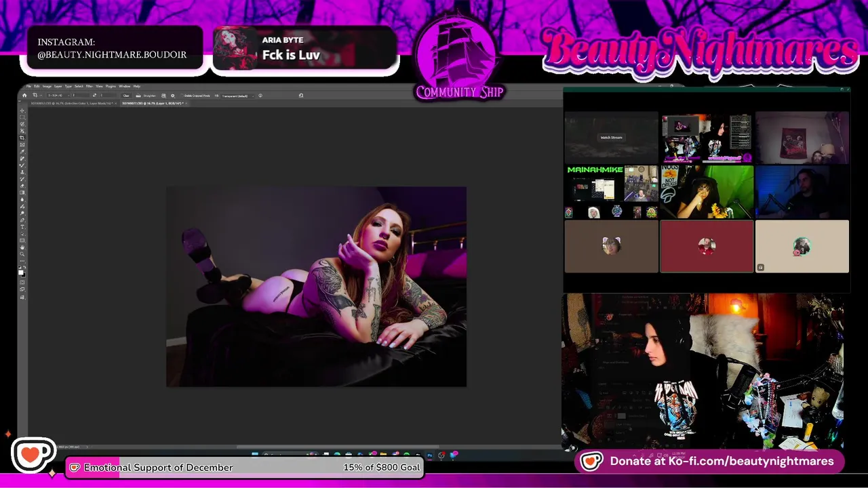This screenshot has width=868, height=488.
Task: Open the Edit Toolbar three-dots button
Action: pyautogui.click(x=22, y=261)
